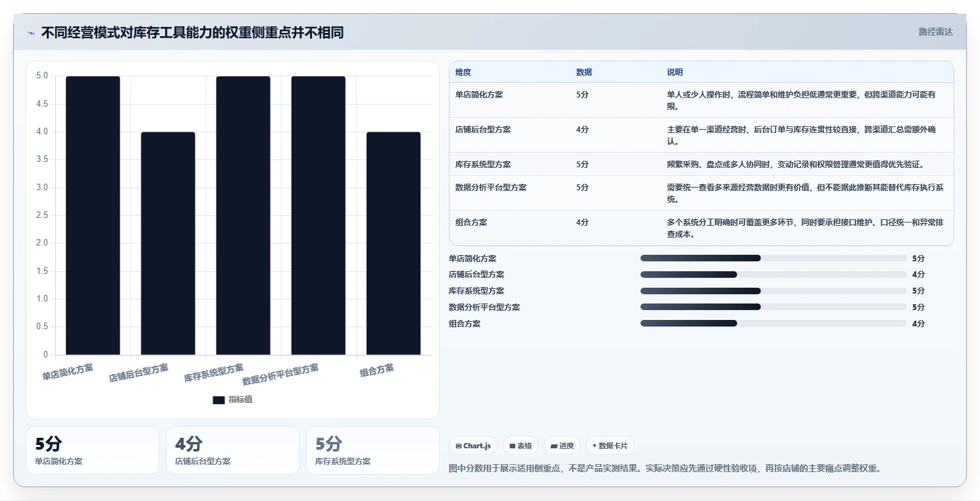
Task: Click description starting 多个系统分工明确时
Action: [x=806, y=228]
